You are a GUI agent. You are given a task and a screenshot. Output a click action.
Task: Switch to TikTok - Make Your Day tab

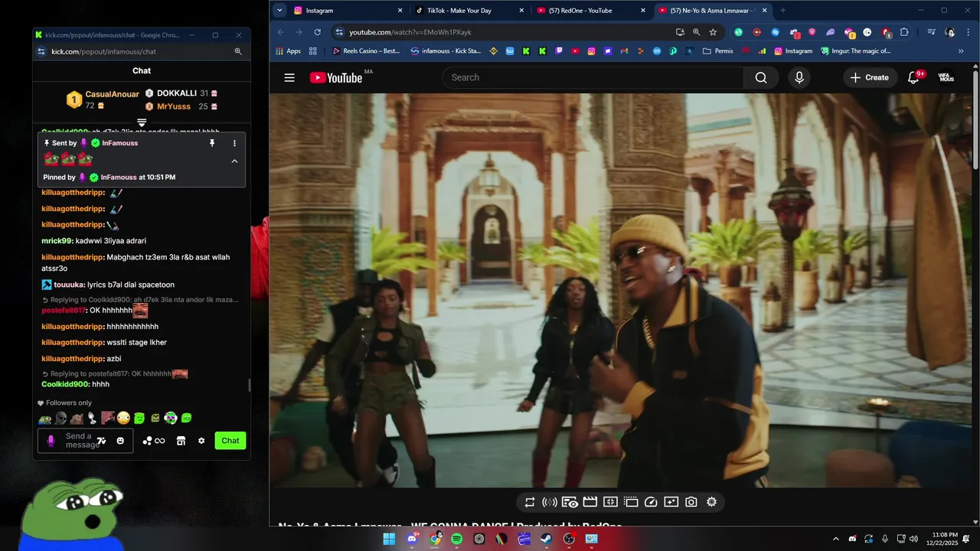tap(470, 11)
